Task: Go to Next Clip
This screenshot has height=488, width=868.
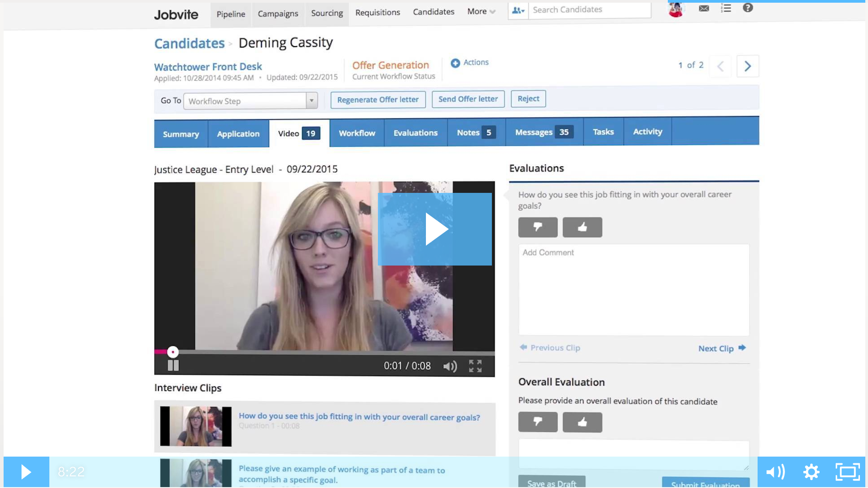Action: pos(722,349)
